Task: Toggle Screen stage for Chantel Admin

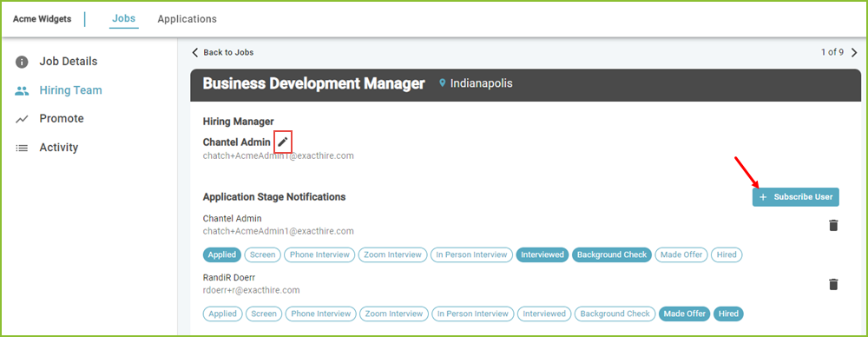Action: pyautogui.click(x=263, y=255)
